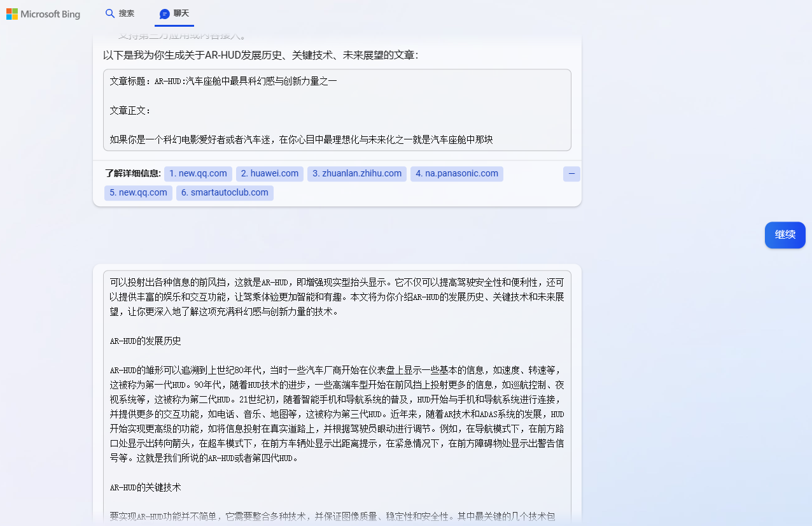812x526 pixels.
Task: Open the zhuanlan.zhihu.com source link
Action: pos(356,173)
